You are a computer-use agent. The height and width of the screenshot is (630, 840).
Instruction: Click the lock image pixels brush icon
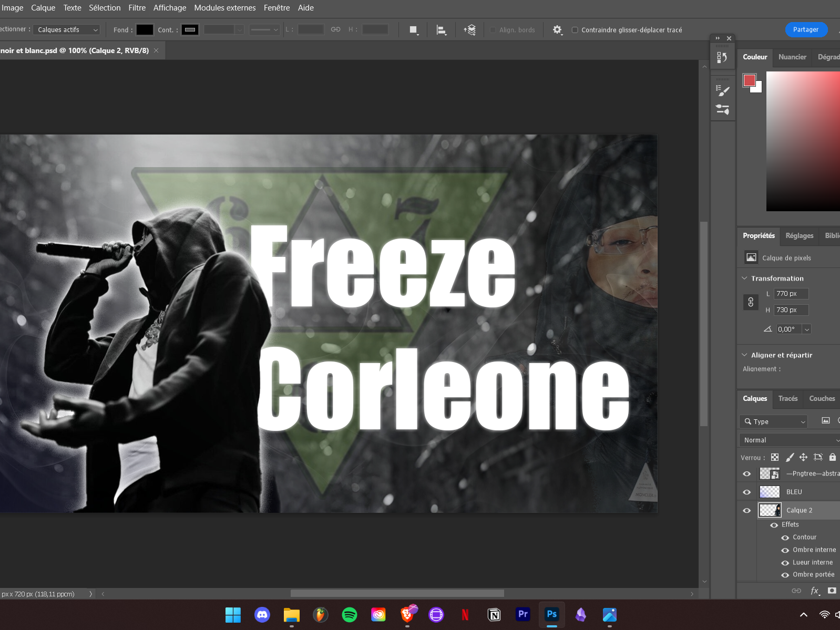pyautogui.click(x=790, y=457)
